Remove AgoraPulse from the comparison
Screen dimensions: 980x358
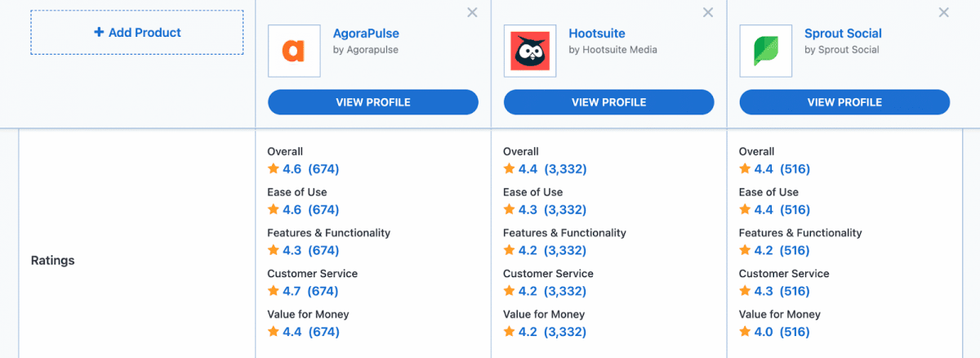point(472,12)
